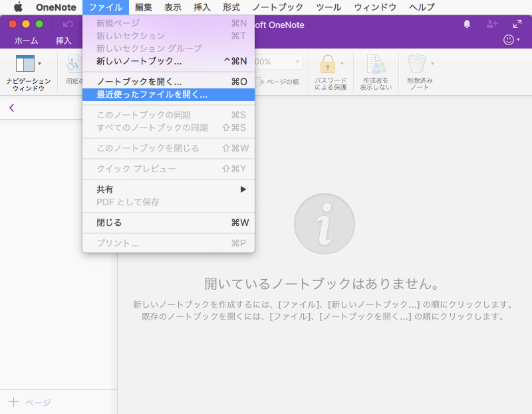
Task: Add a page with + ページ
Action: tap(30, 402)
